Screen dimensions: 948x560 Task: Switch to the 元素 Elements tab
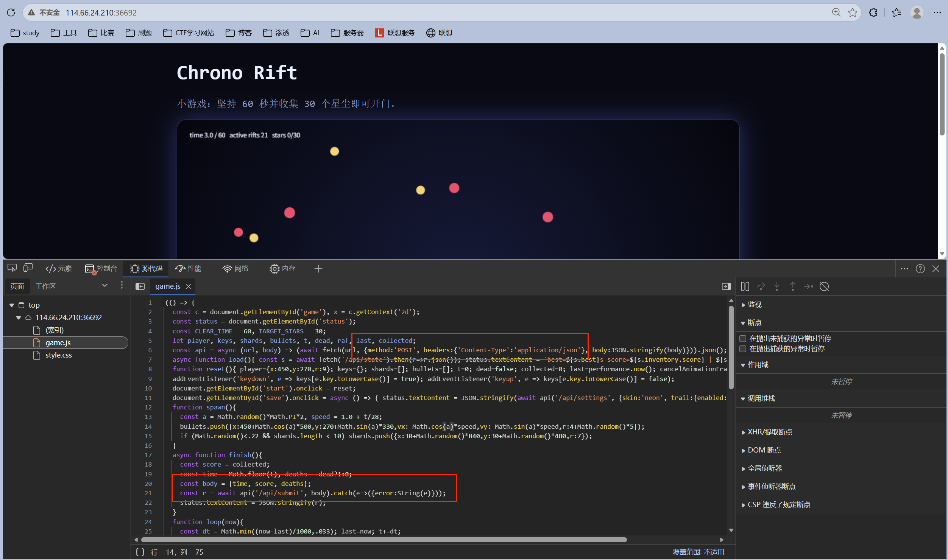59,269
